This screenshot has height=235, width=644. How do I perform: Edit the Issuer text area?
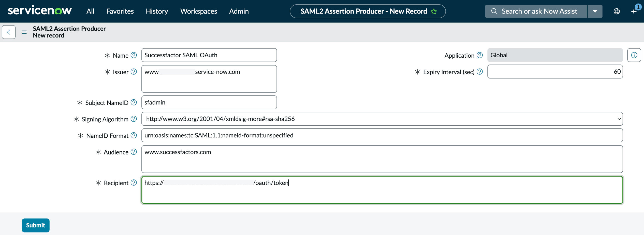coord(209,79)
